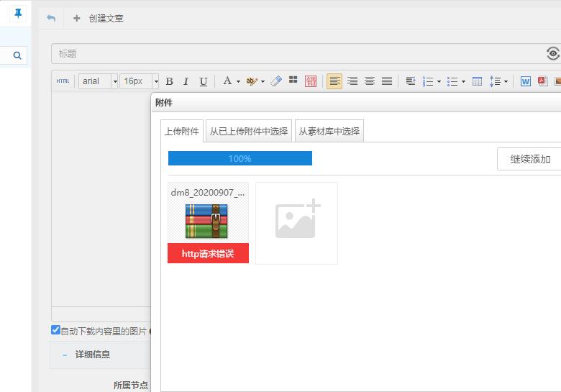Toggle auto-download content images checkbox
Screen dimensions: 561x392
56,330
